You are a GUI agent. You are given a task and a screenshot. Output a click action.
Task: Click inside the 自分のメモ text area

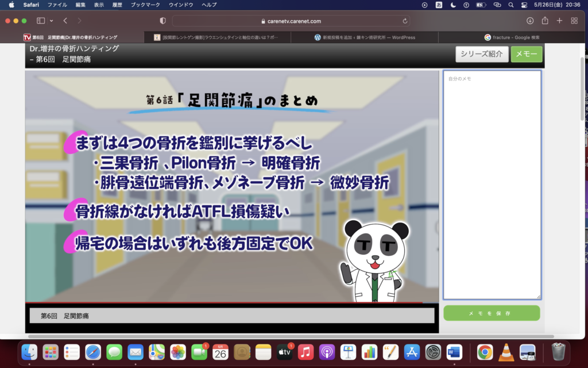(x=492, y=184)
